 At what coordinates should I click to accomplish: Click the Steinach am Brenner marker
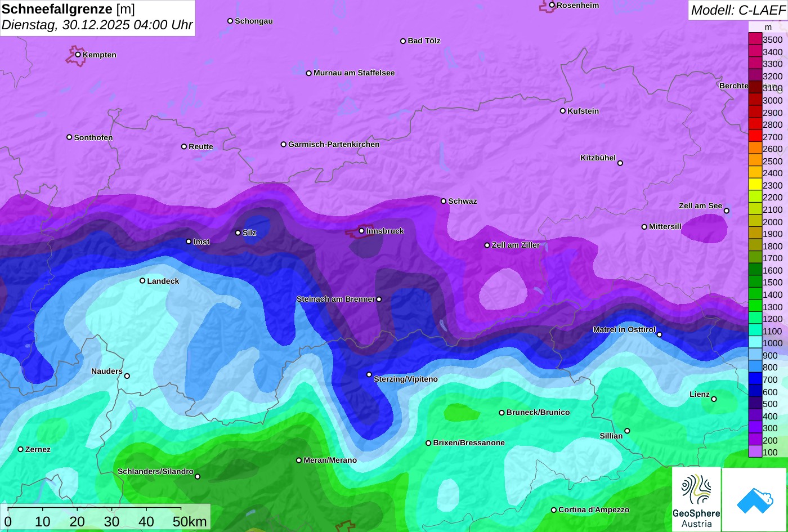coord(379,299)
